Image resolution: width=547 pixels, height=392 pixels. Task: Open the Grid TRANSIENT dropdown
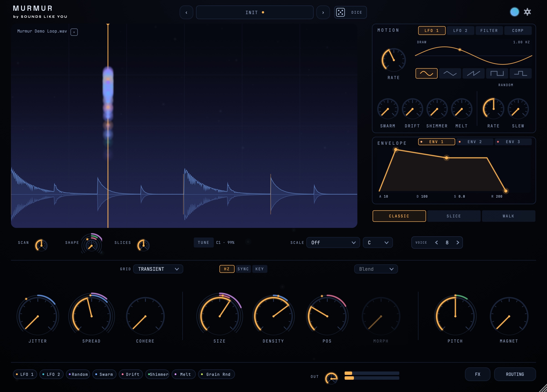point(158,269)
